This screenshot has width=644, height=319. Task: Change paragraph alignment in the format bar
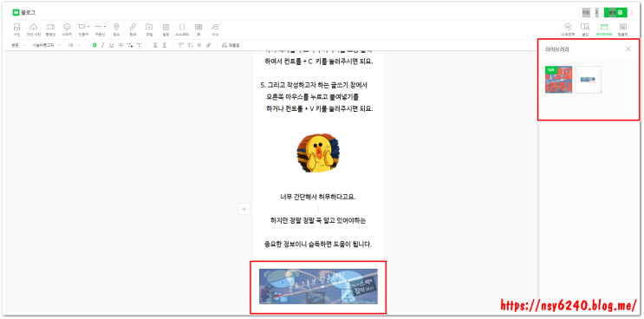pyautogui.click(x=155, y=45)
